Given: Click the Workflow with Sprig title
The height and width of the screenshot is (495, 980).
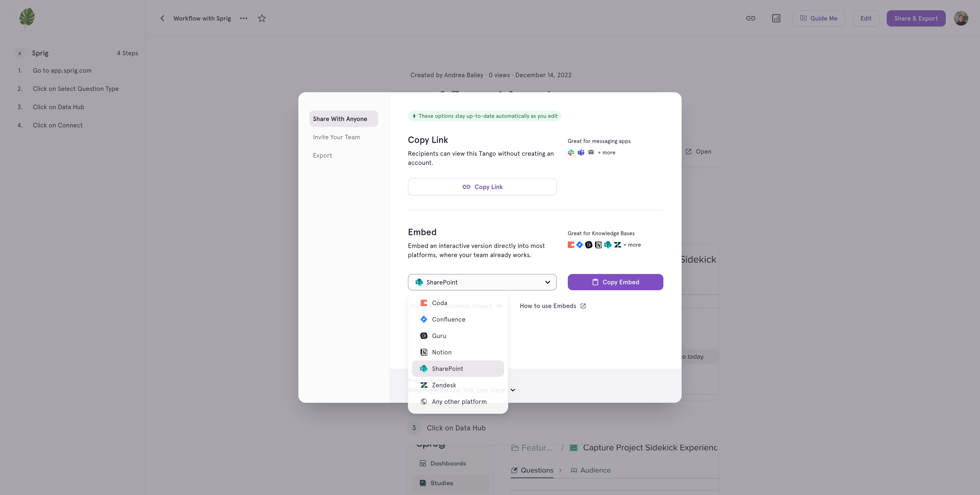Looking at the screenshot, I should click(x=202, y=18).
